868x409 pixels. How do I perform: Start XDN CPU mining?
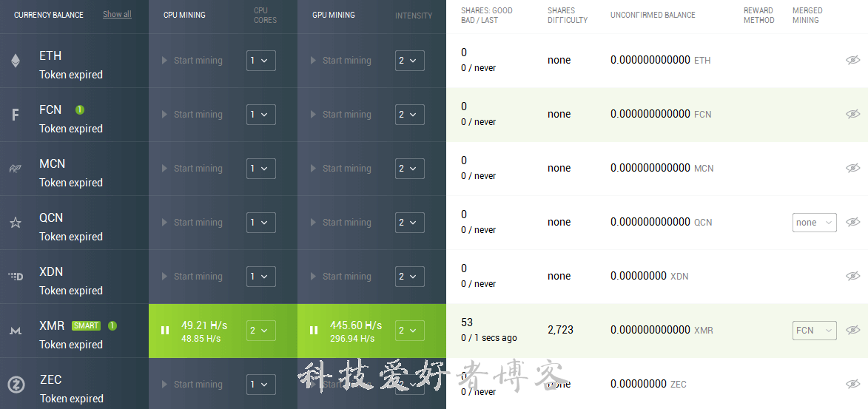tap(192, 276)
